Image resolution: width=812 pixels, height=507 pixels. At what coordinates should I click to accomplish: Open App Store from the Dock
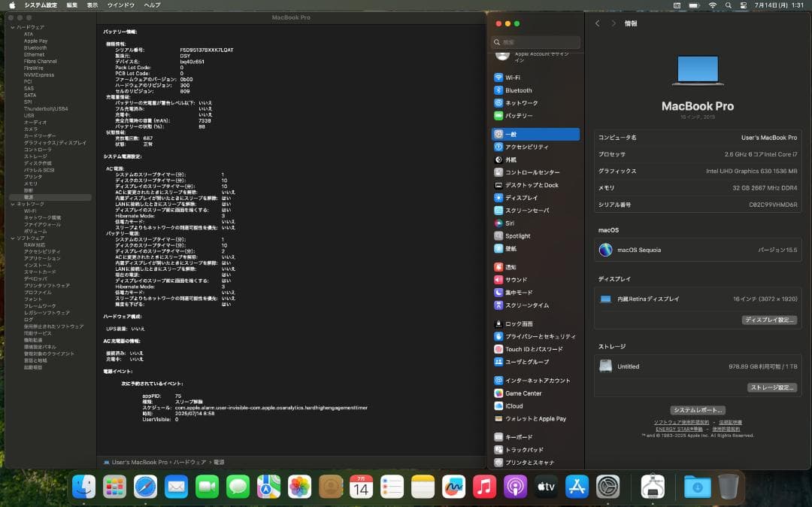(x=577, y=487)
